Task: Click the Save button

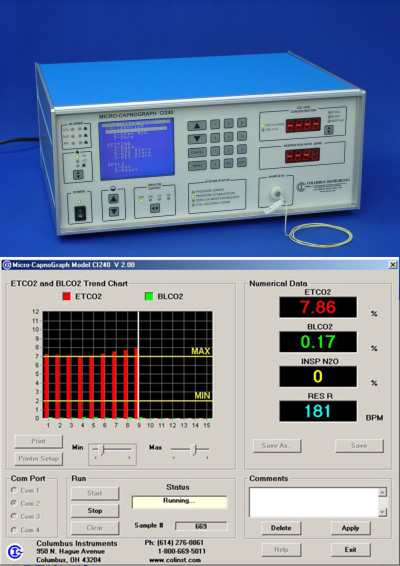Action: click(359, 445)
